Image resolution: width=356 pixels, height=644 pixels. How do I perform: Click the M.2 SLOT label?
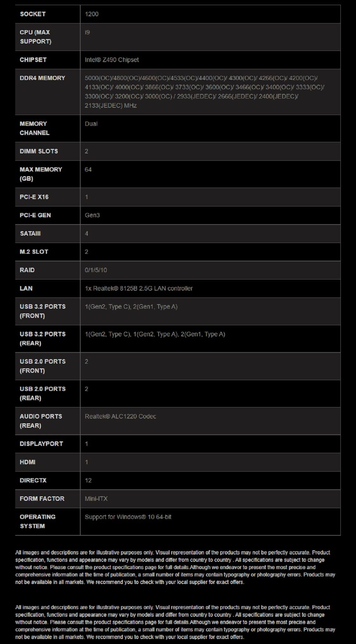pos(34,252)
